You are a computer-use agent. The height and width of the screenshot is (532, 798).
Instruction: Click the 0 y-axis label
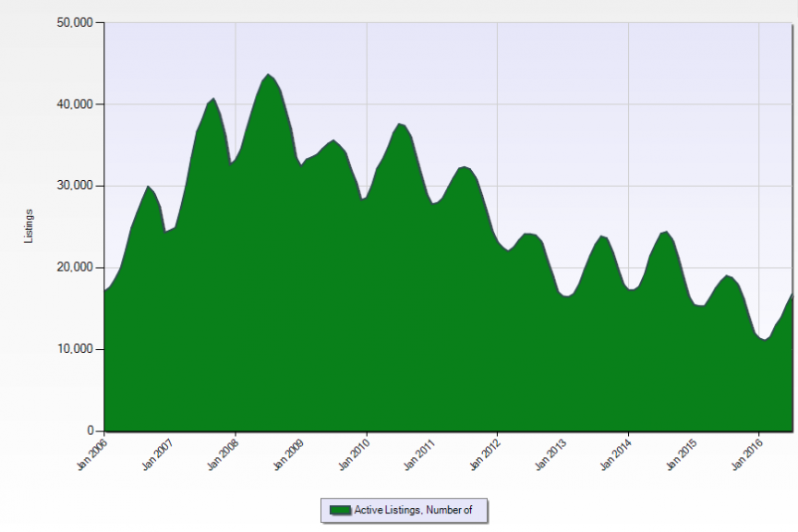[92, 431]
